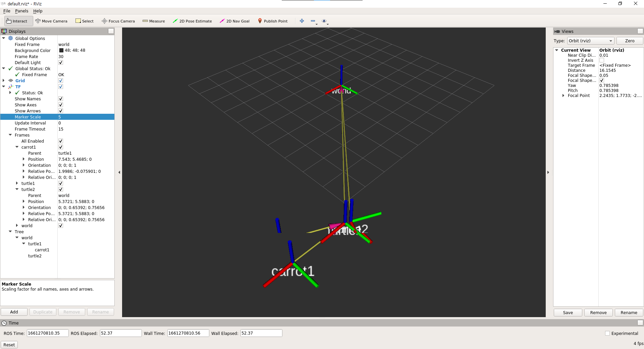Activate the Select tool

coord(85,21)
